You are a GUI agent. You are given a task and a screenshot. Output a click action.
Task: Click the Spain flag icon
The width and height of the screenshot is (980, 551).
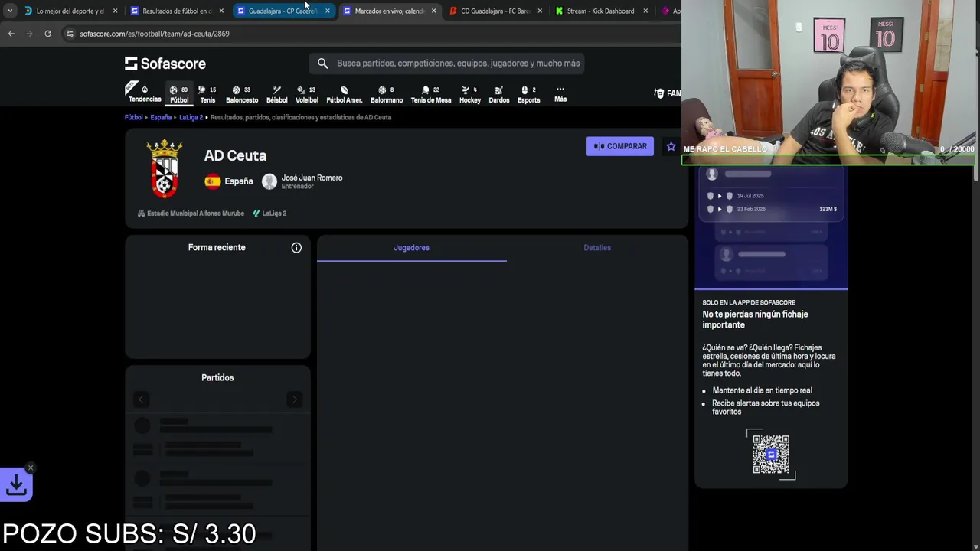pos(213,181)
